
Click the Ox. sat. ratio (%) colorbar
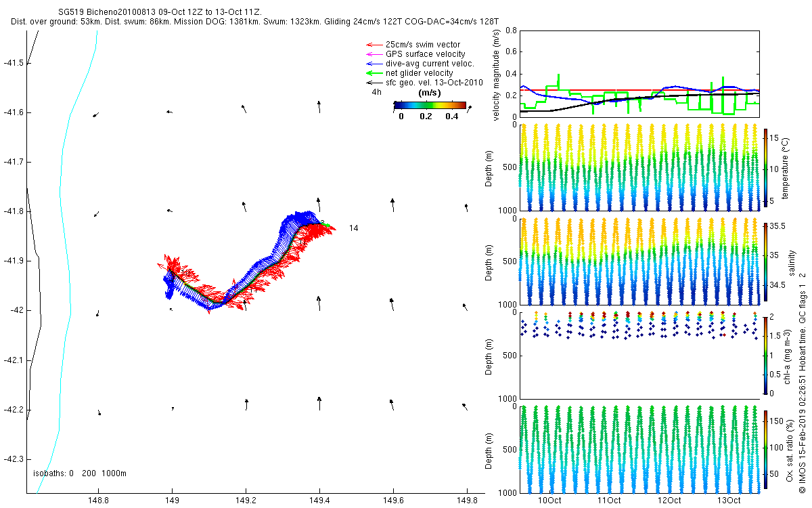click(766, 448)
